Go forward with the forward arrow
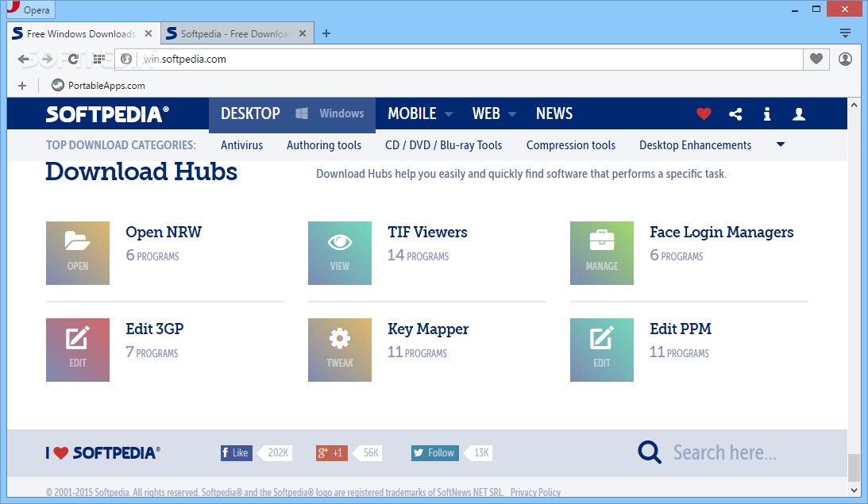868x504 pixels. [48, 60]
